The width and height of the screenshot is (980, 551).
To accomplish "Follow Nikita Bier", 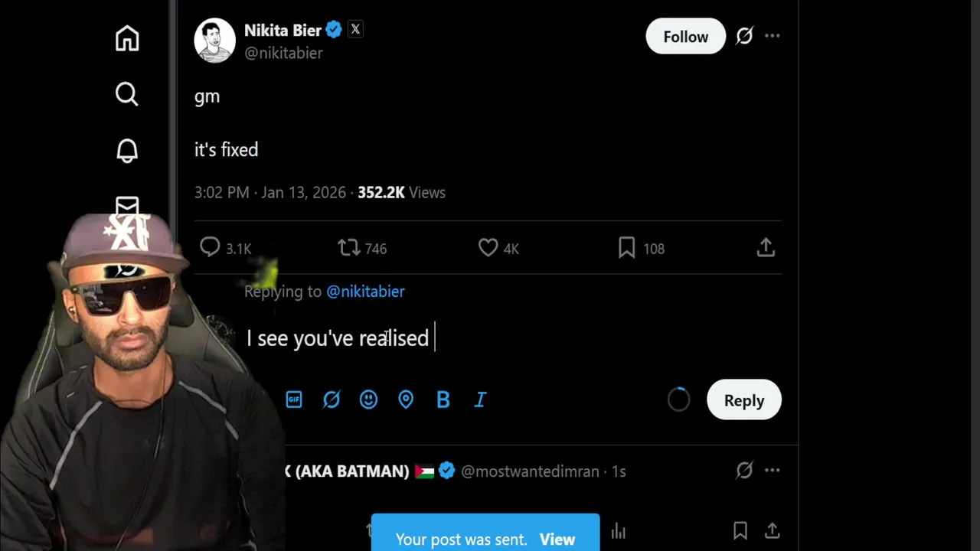I will click(x=685, y=37).
